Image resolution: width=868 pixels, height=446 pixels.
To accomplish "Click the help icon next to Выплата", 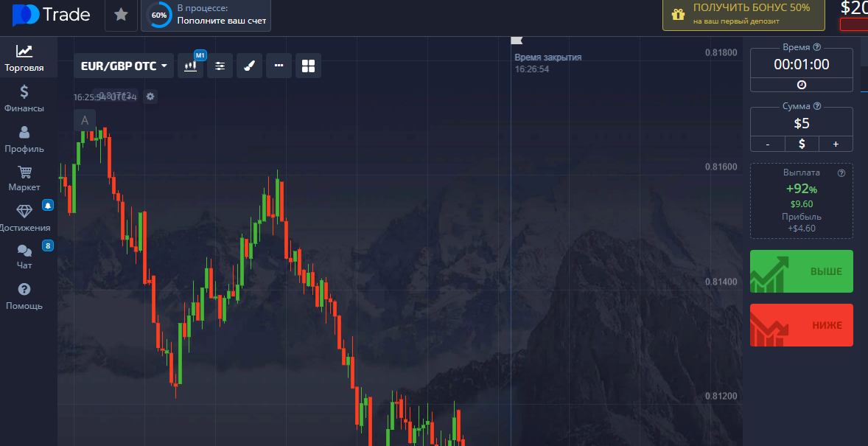I will [x=841, y=173].
